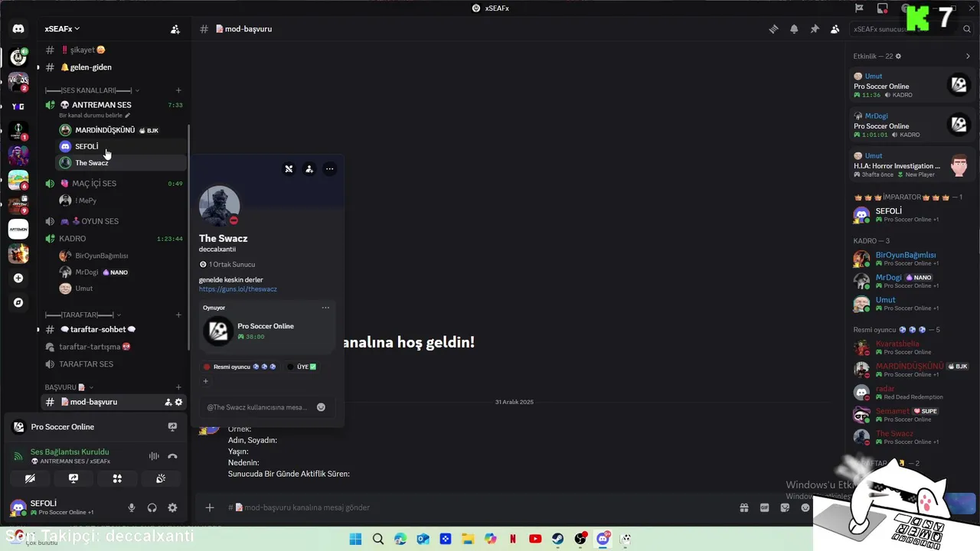The image size is (980, 551).
Task: Expand the xSEAFx server name dropdown
Action: 62,29
